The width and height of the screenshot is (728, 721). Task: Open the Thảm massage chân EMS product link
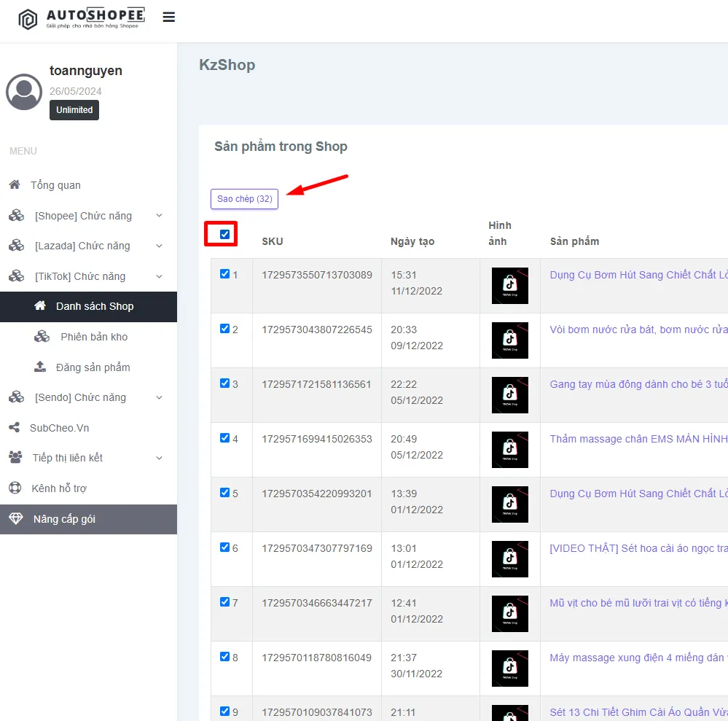[x=638, y=439]
